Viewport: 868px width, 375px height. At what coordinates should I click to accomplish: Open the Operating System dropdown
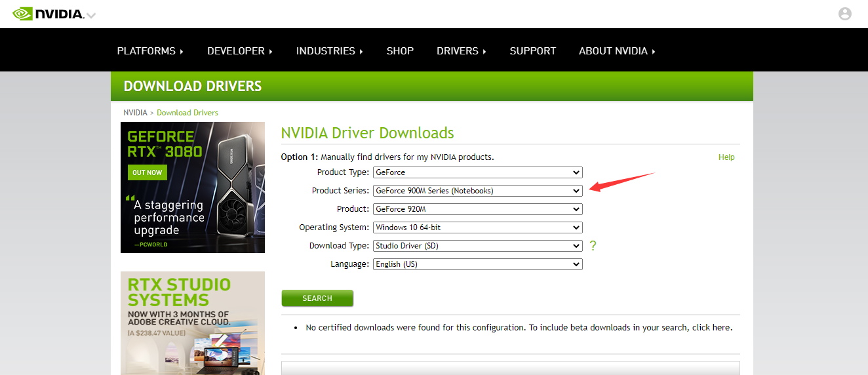tap(477, 227)
